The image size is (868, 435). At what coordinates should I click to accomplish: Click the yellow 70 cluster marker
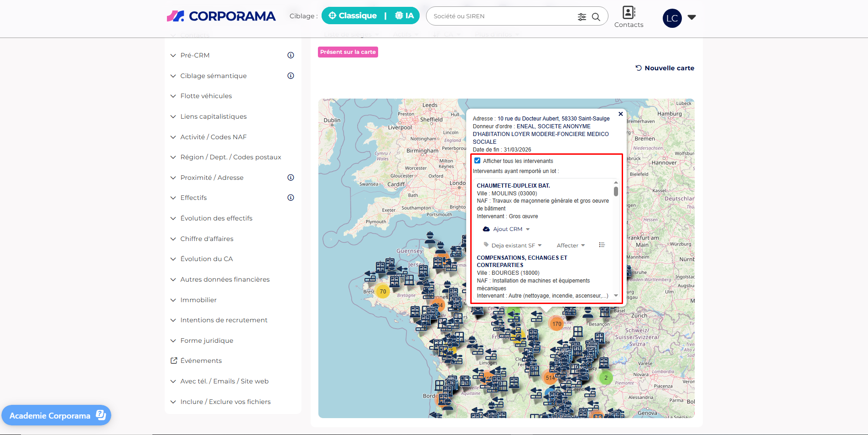click(383, 292)
